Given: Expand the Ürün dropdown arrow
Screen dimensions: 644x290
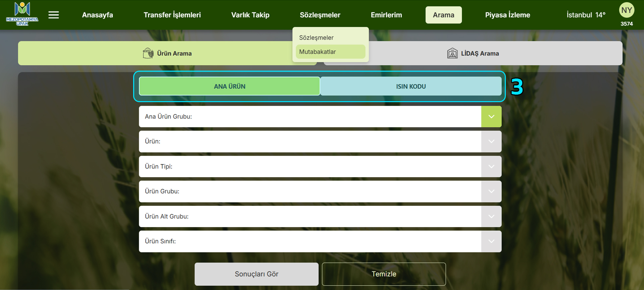Looking at the screenshot, I should pyautogui.click(x=491, y=141).
